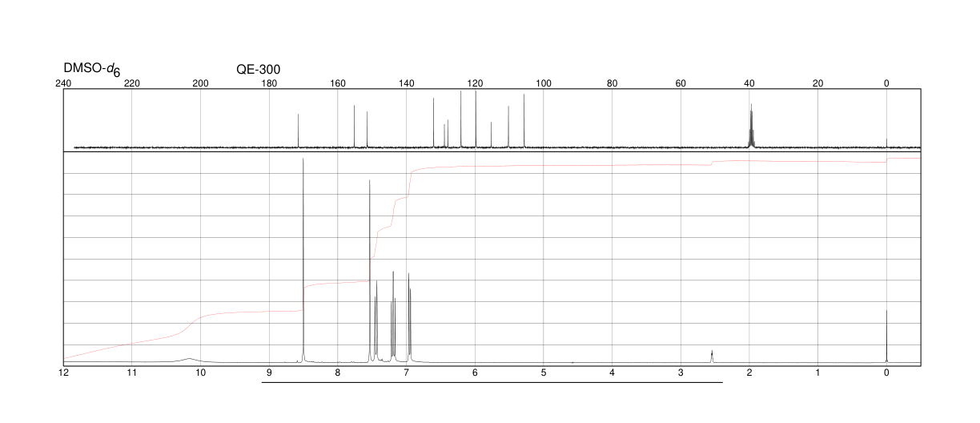The image size is (980, 423).
Task: Click the broad hump near 10.2 ppm
Action: (189, 360)
